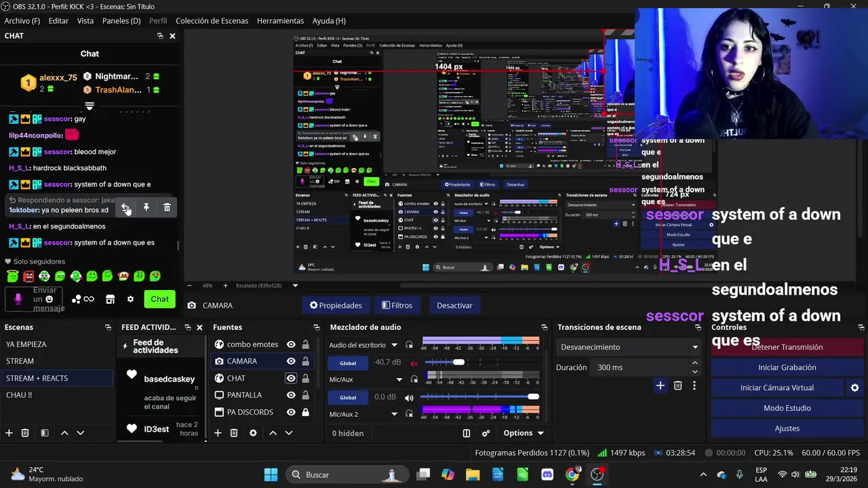
Task: Open the chat shop storefront icon
Action: [110, 299]
